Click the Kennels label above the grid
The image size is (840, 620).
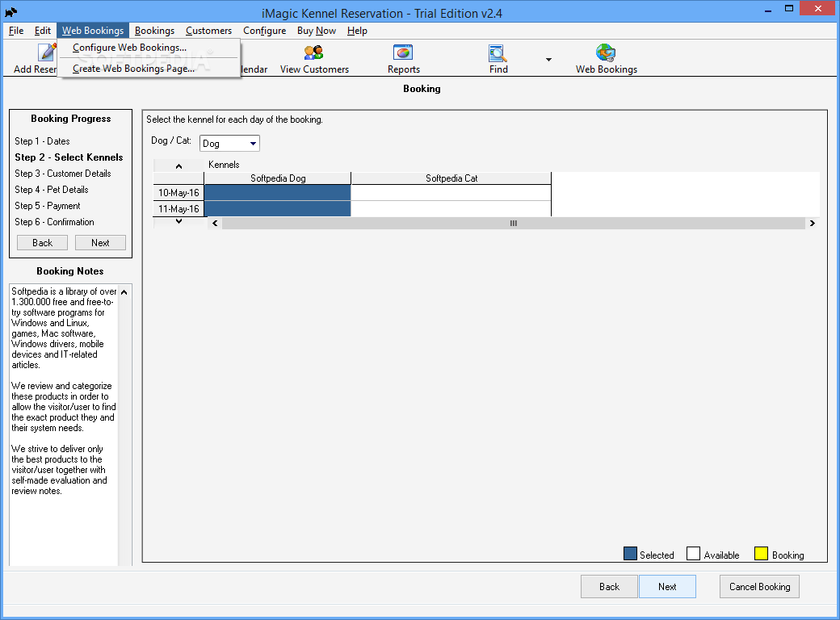(224, 165)
